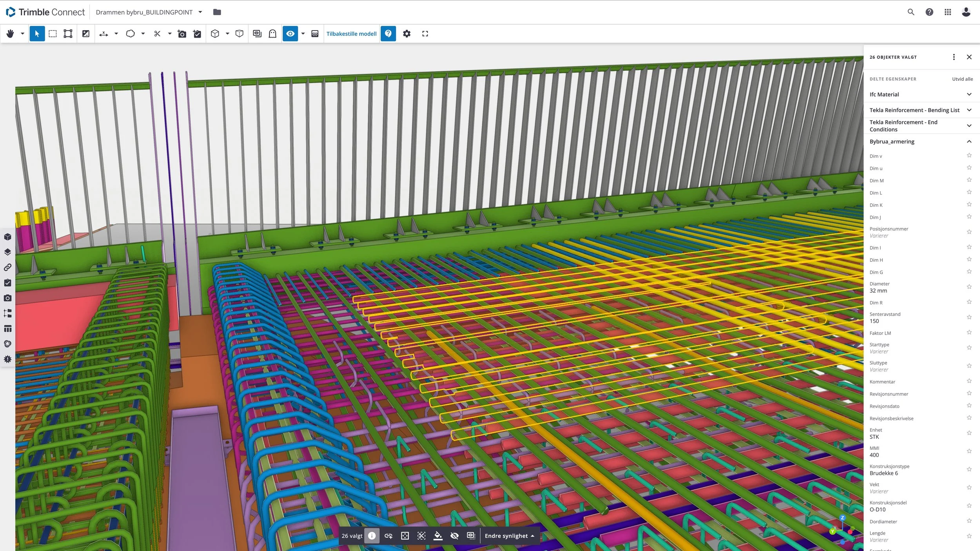Open the Views camera panel in sidebar

8,298
